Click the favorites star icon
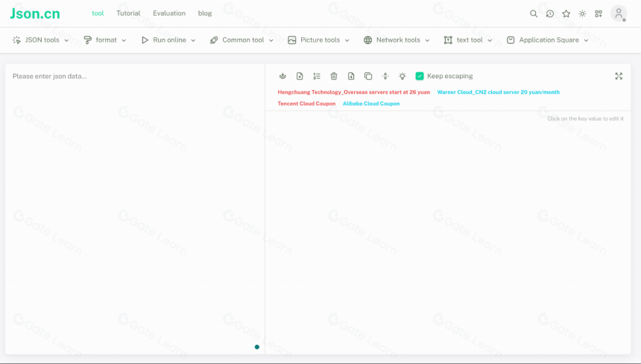Screen dimensions: 641x364 click(x=566, y=13)
